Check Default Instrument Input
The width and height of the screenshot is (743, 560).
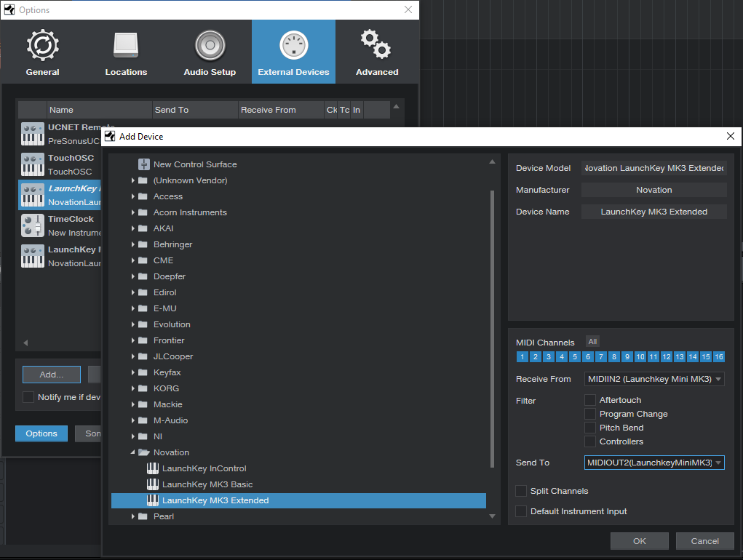tap(521, 511)
